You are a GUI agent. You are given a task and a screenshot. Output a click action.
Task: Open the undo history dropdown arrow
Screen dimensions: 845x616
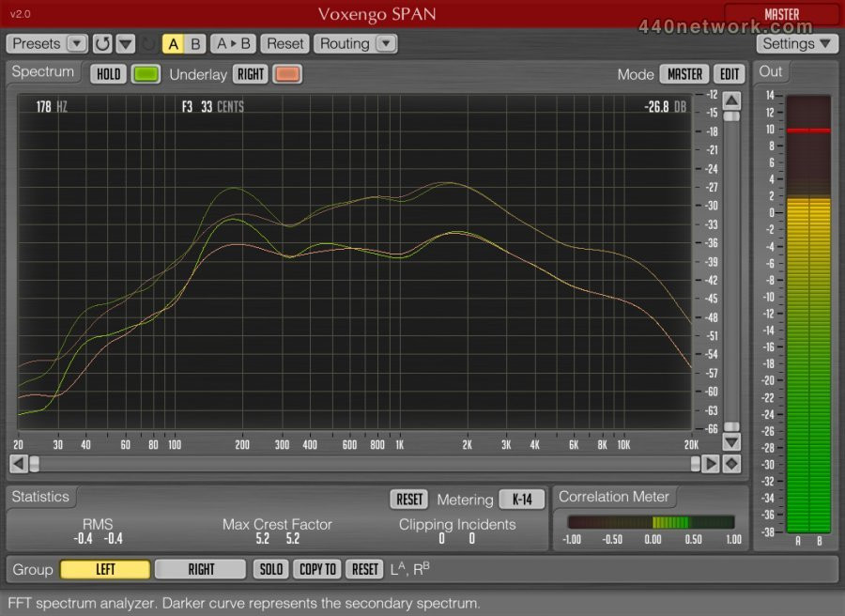coord(126,43)
